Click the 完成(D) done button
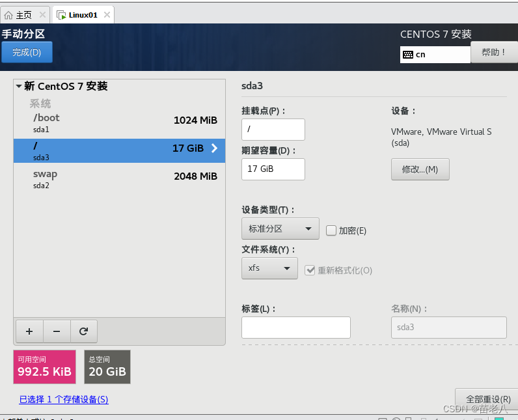 click(27, 52)
